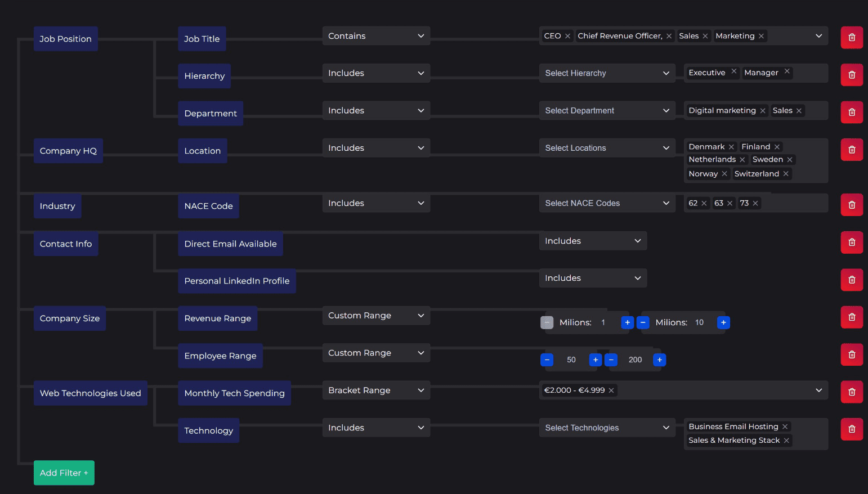
Task: Click the minimum revenue Millions input field
Action: point(605,322)
